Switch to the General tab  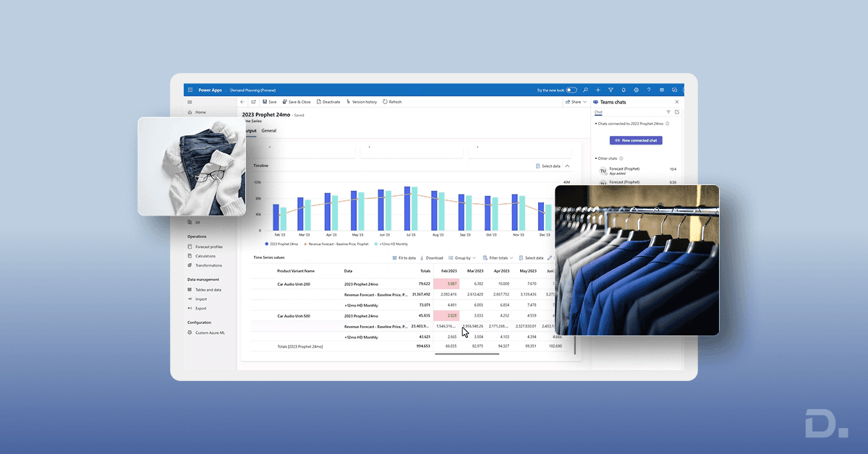[x=269, y=131]
